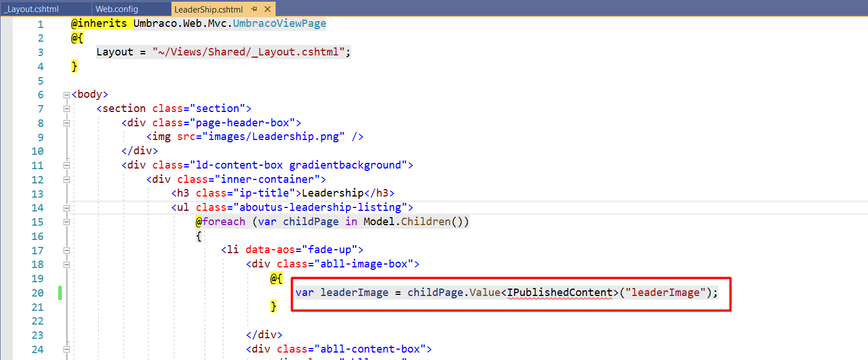Click the IPublishedContent error-underlined type
The height and width of the screenshot is (360, 868).
click(560, 293)
